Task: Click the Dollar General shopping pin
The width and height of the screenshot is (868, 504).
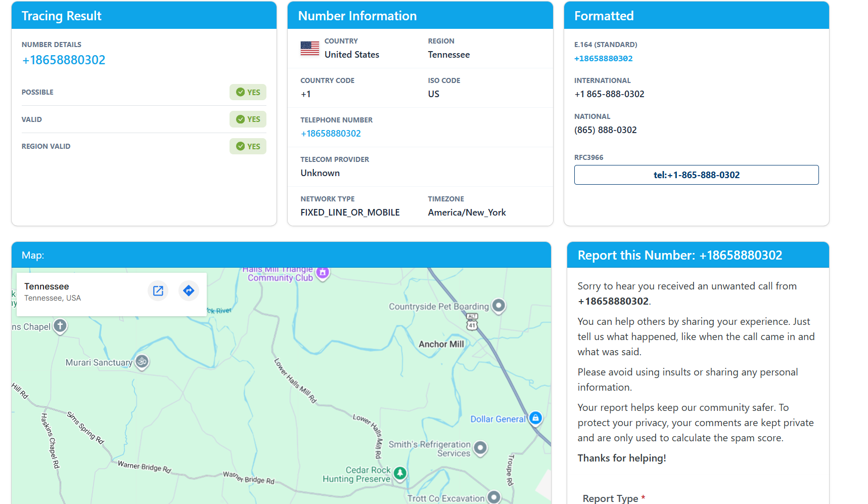Action: point(535,418)
